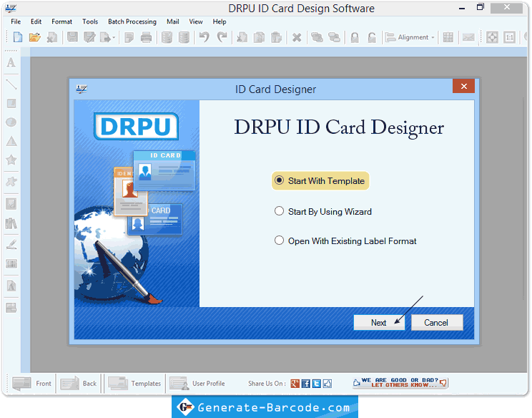The image size is (532, 418).
Task: Click the 1:1 actual size icon
Action: pyautogui.click(x=509, y=37)
